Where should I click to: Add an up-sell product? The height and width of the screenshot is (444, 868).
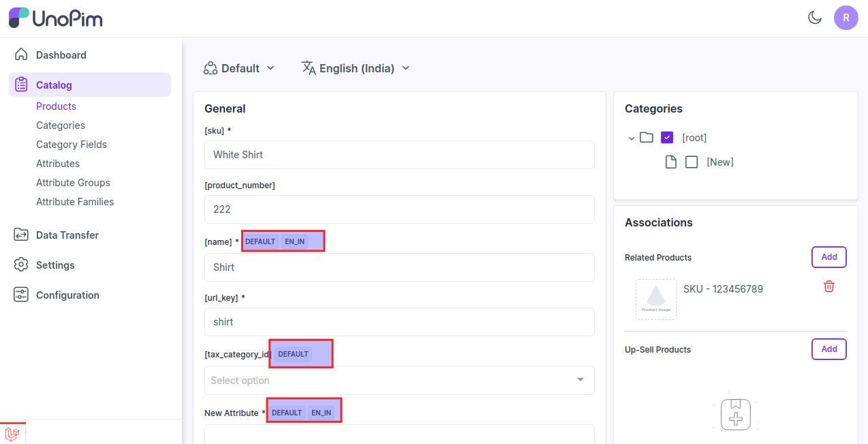coord(828,349)
